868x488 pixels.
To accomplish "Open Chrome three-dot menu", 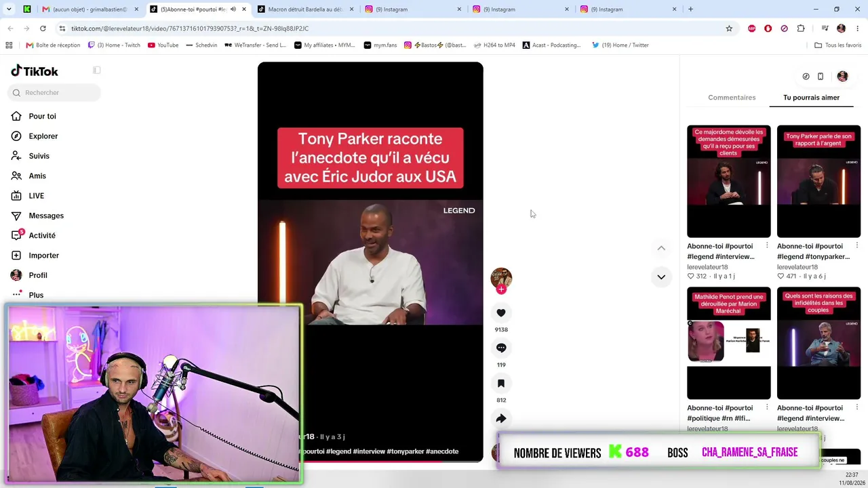I will [x=857, y=28].
